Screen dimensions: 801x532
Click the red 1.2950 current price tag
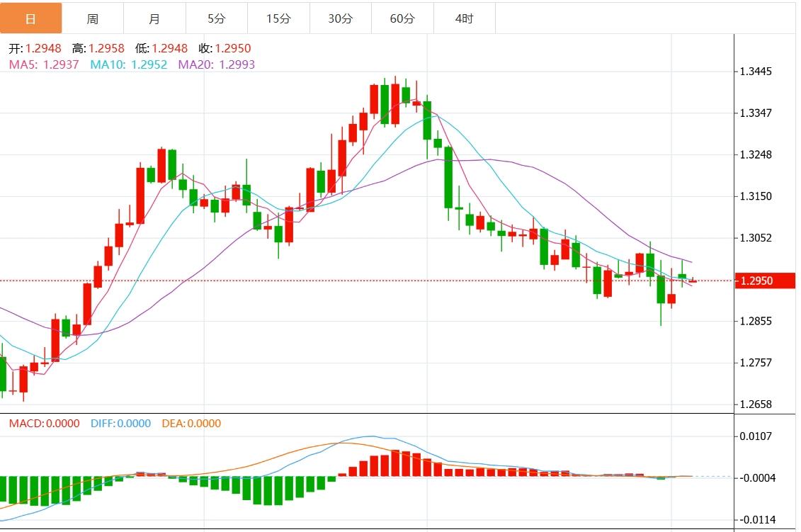756,281
